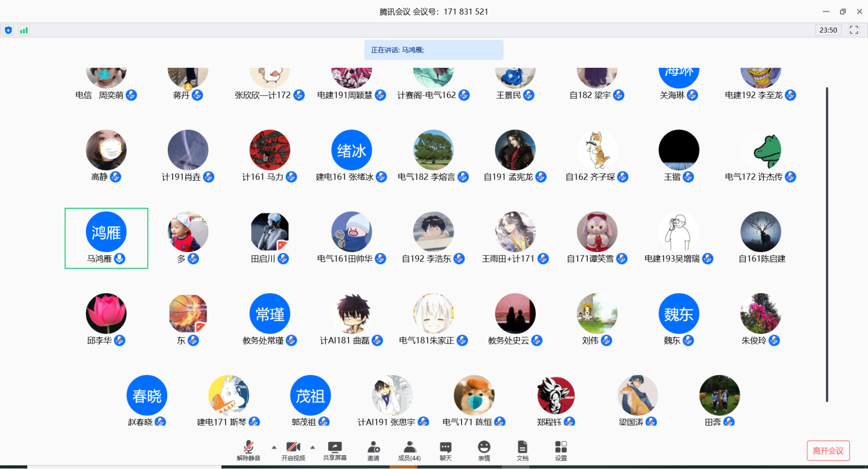
Task: Toggle 解除静音 unmute microphone
Action: [x=249, y=447]
